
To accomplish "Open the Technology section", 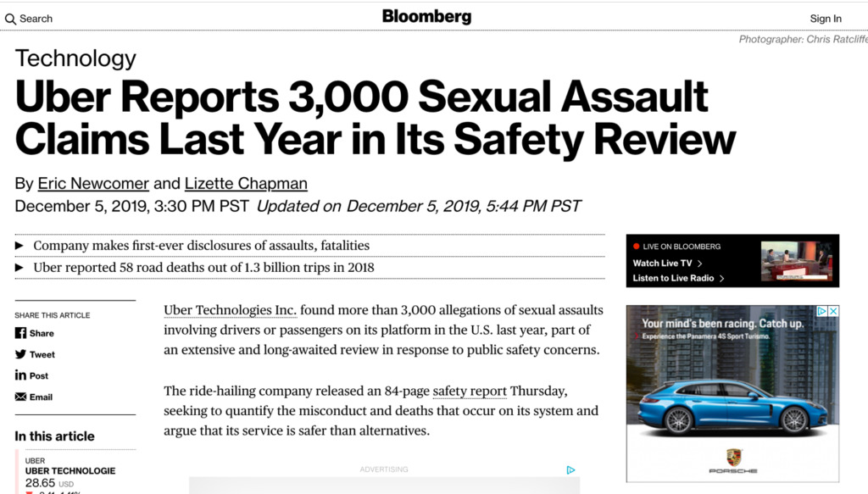I will (x=75, y=58).
